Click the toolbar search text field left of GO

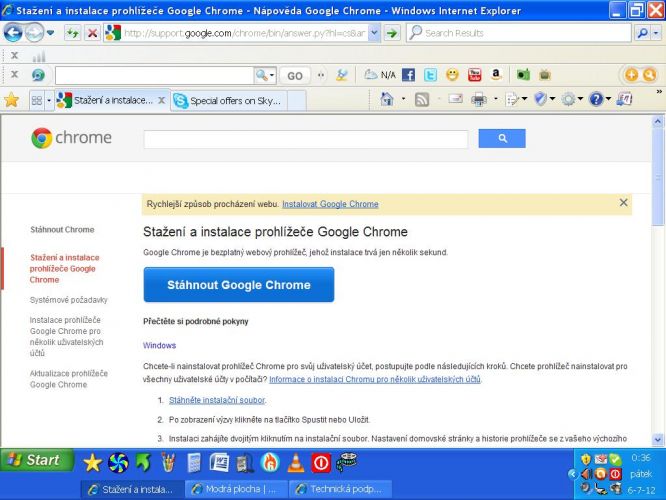click(x=154, y=76)
